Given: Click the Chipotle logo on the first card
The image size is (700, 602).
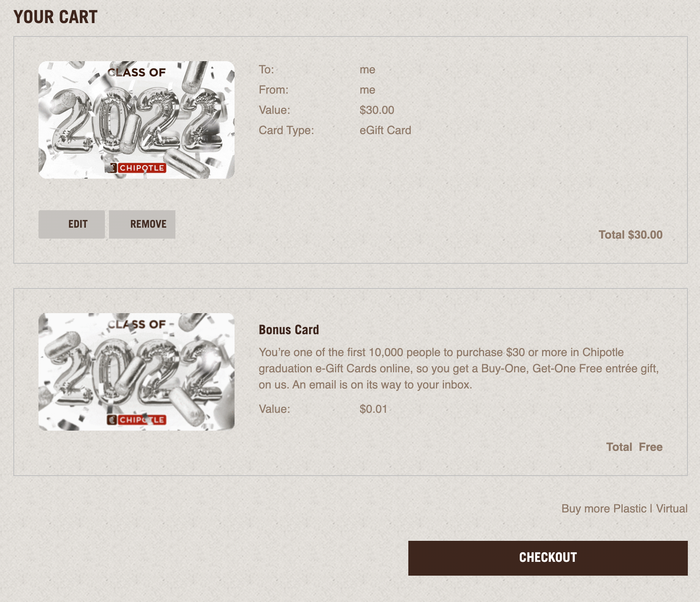Looking at the screenshot, I should tap(137, 168).
